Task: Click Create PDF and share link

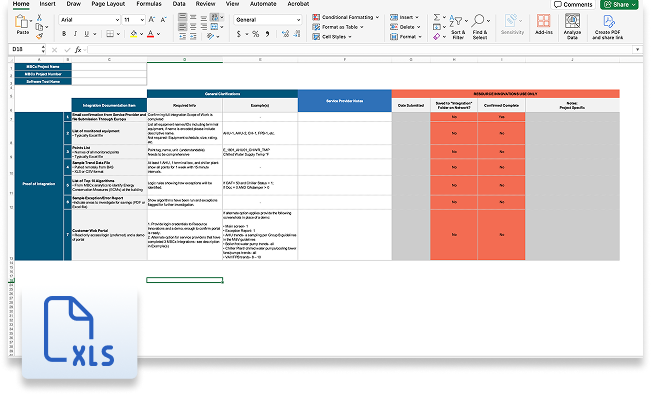Action: coord(608,27)
